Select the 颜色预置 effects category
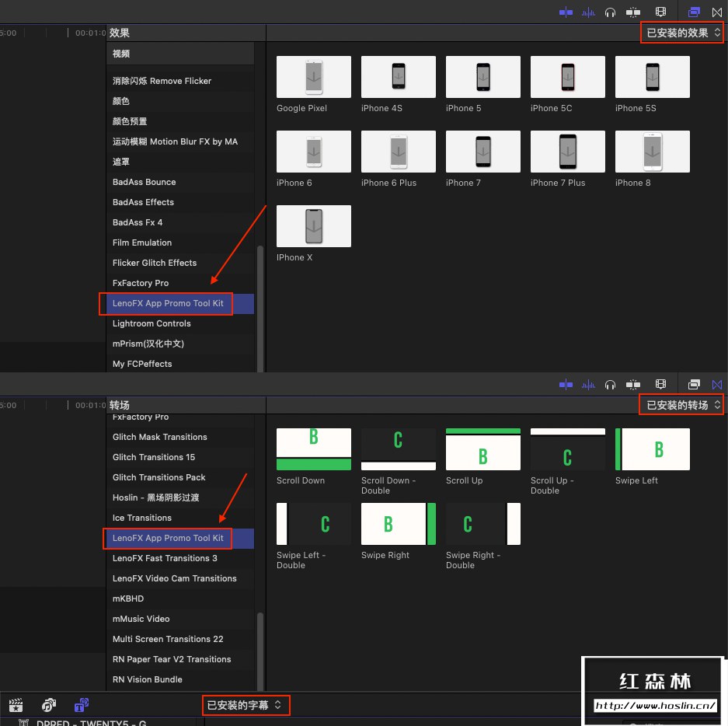The image size is (728, 726). tap(180, 121)
